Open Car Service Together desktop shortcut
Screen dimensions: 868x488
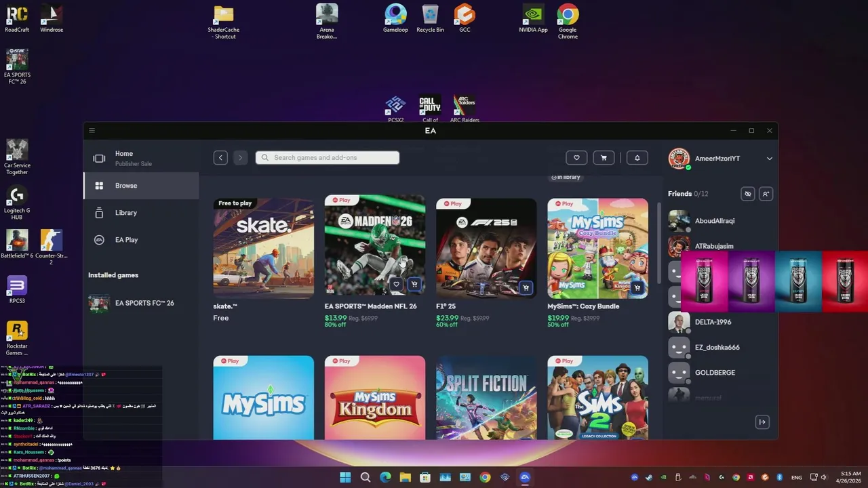tap(17, 157)
